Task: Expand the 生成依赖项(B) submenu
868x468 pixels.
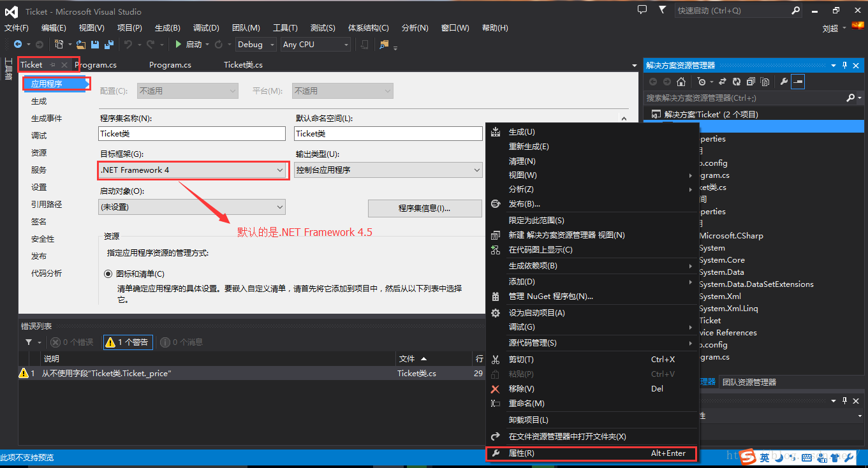Action: (592, 266)
